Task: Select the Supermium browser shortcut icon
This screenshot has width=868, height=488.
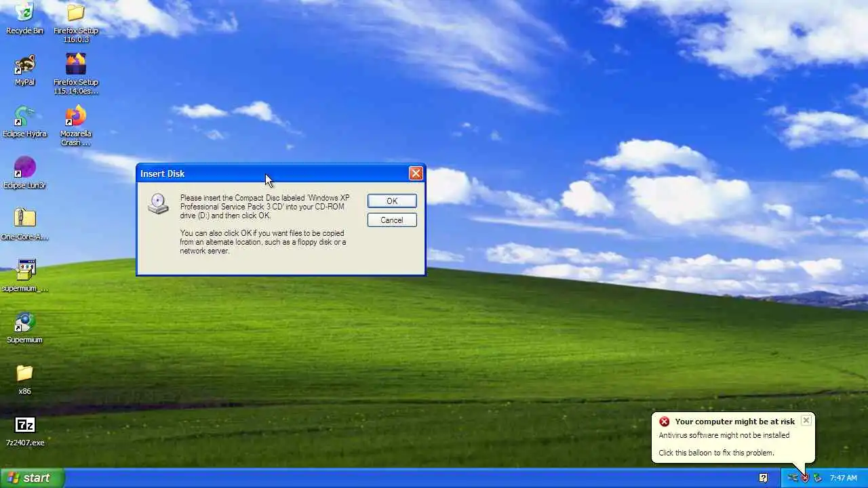Action: (x=24, y=322)
